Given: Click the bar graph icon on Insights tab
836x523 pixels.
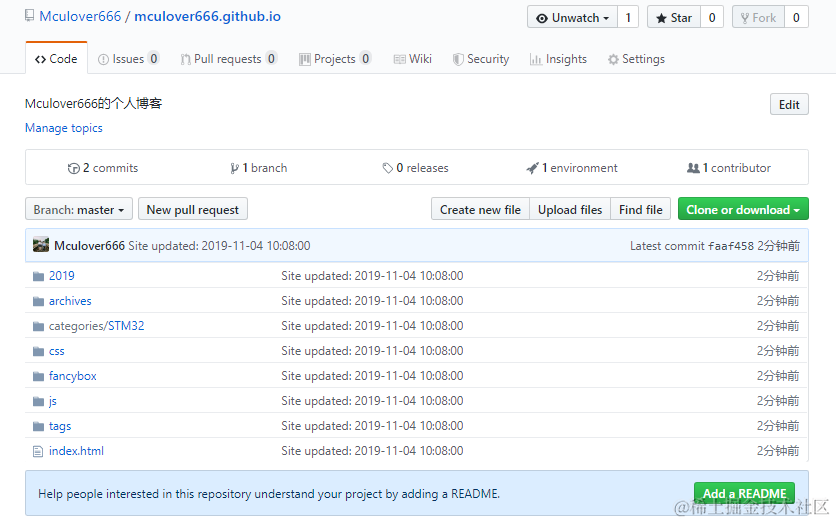Looking at the screenshot, I should point(535,59).
